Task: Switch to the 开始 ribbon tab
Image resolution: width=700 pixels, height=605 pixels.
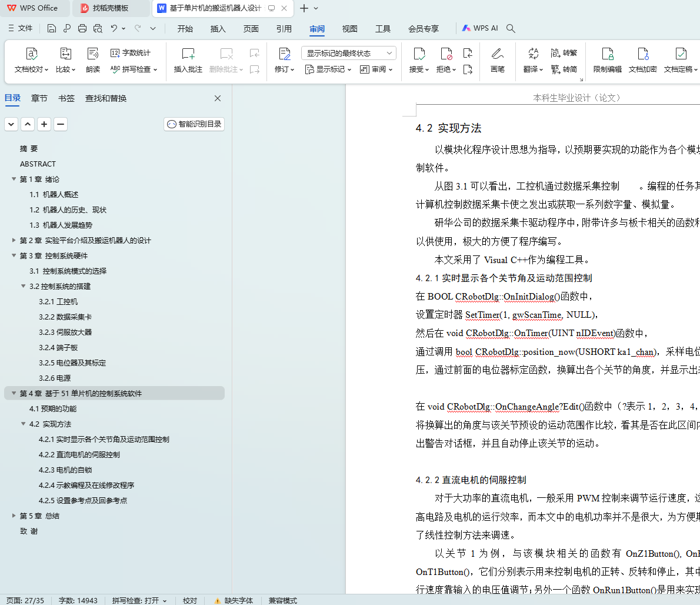Action: [185, 29]
